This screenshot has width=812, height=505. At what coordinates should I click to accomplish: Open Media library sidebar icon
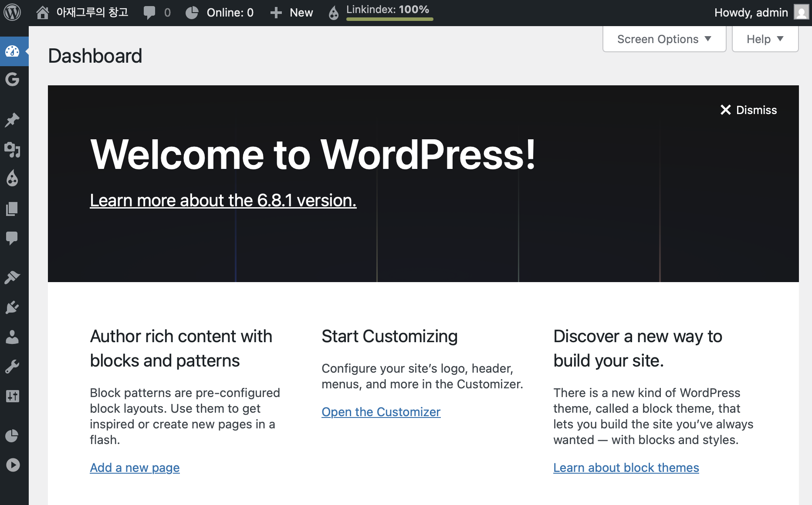(x=12, y=149)
